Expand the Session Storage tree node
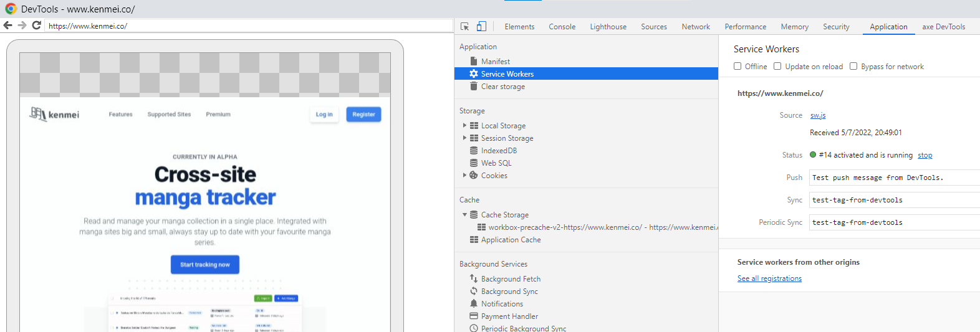The height and width of the screenshot is (332, 980). 464,138
